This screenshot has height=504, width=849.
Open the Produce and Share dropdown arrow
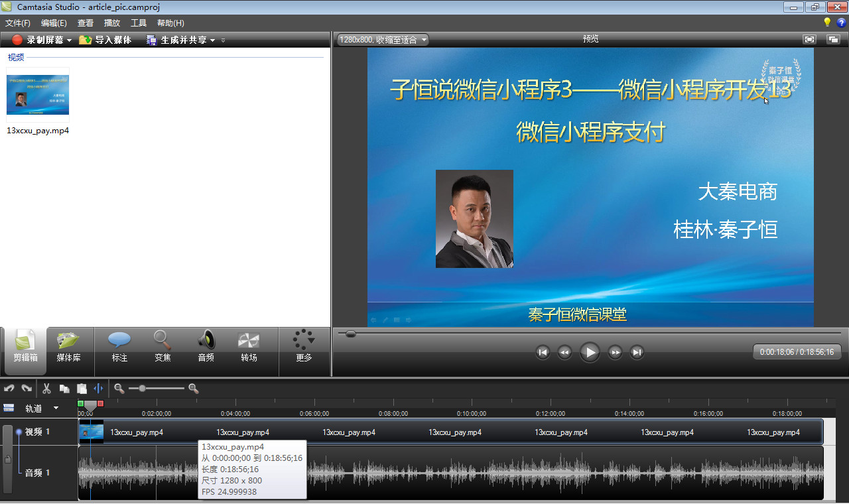pyautogui.click(x=212, y=40)
